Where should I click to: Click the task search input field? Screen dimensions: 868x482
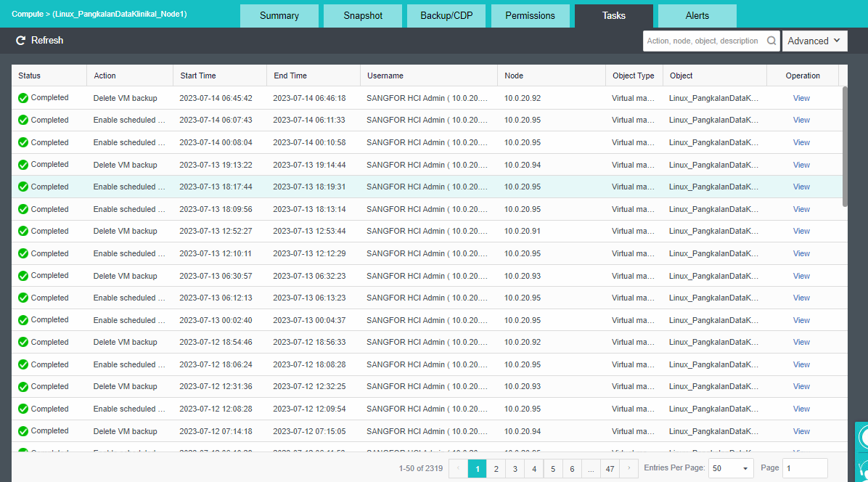(703, 41)
